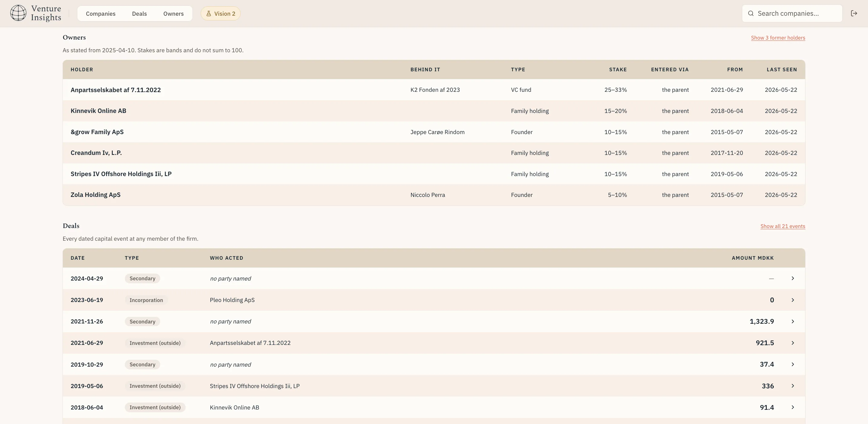
Task: Click the 2019-10-29 deal date
Action: (87, 365)
